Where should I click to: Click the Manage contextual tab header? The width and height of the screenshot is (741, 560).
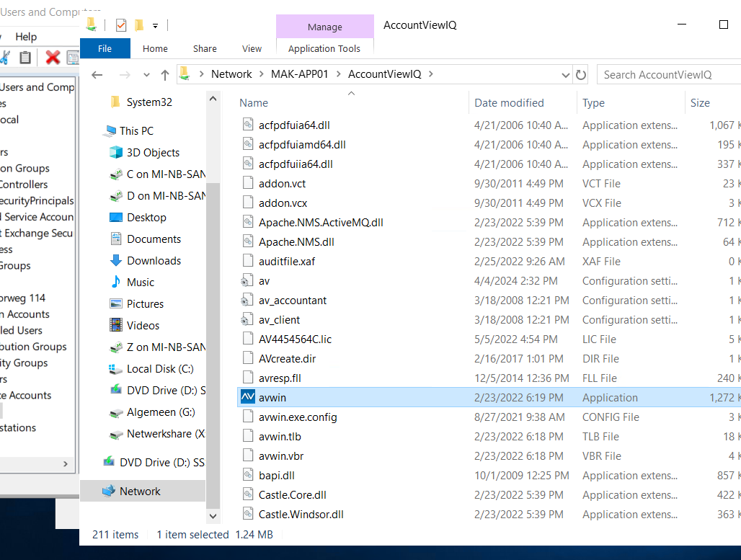pos(324,27)
